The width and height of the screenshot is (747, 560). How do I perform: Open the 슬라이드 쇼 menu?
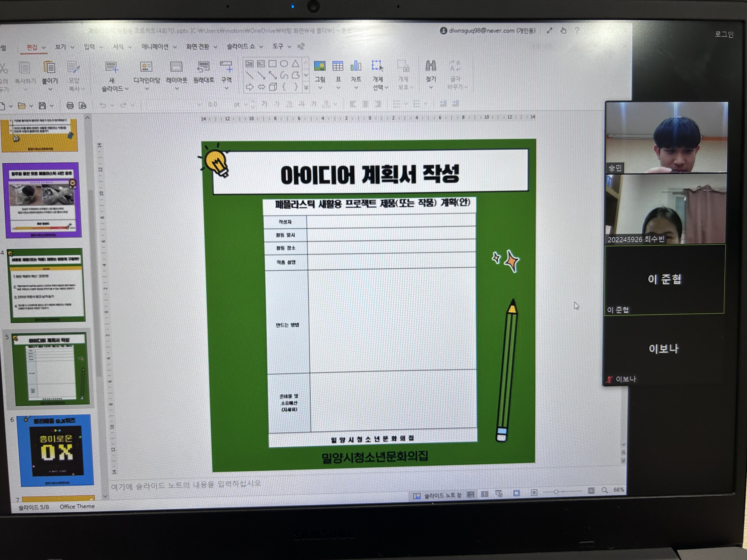240,46
